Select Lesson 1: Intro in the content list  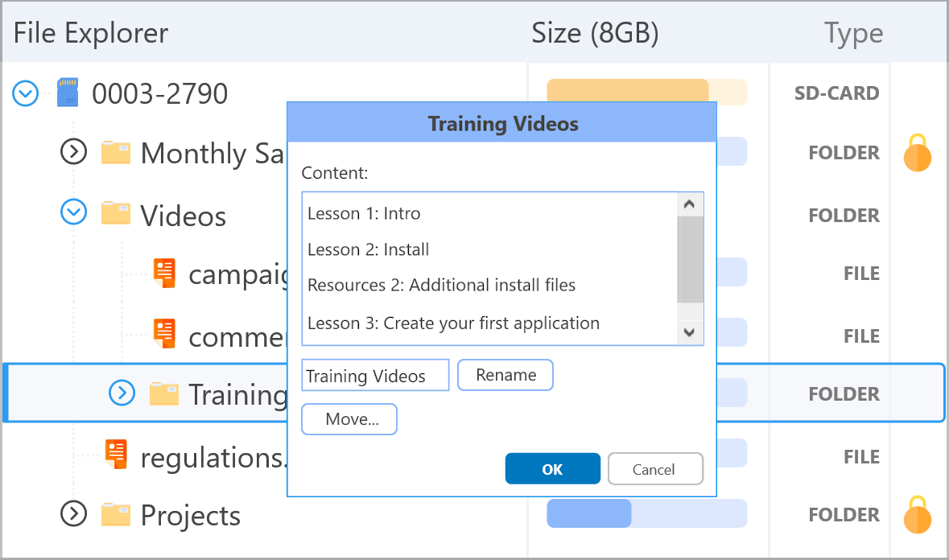click(362, 212)
